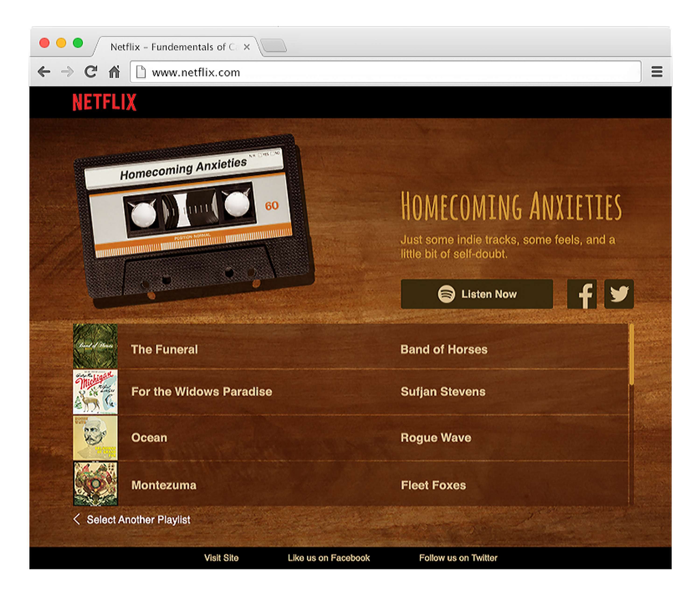Open the Rogue Wave album cover

[x=95, y=438]
